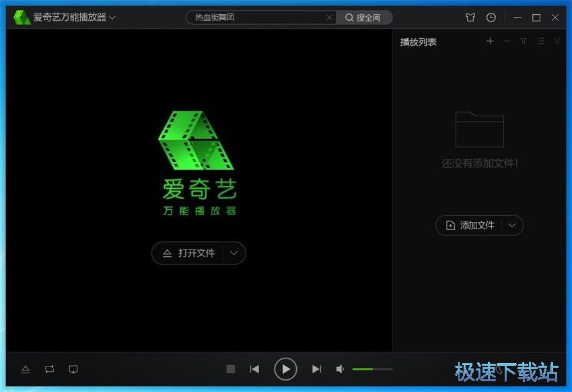572x392 pixels.
Task: Start playback with the play button
Action: point(285,369)
